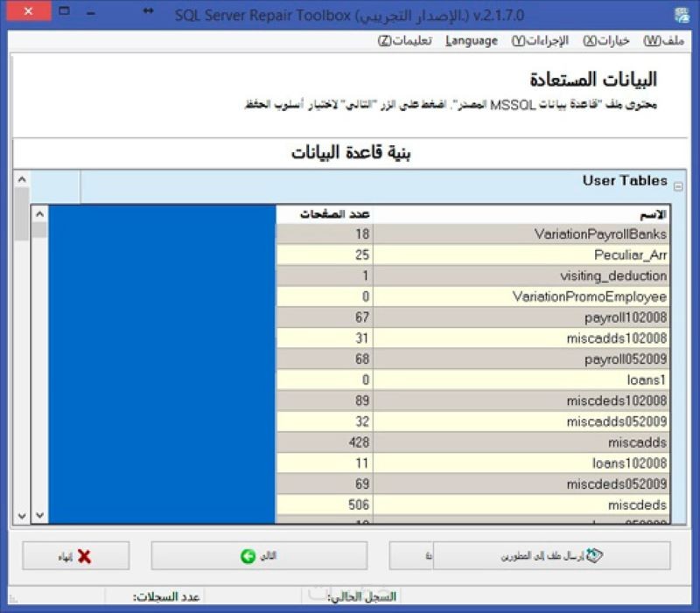
Task: Minimize the window from the title bar
Action: point(91,13)
